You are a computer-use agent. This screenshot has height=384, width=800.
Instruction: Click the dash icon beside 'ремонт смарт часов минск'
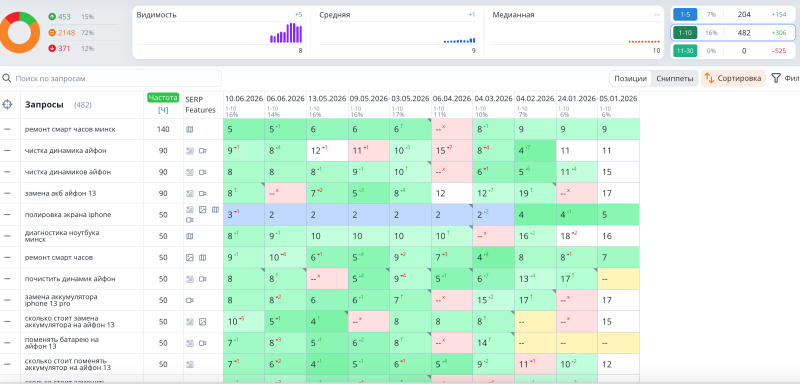(x=7, y=130)
